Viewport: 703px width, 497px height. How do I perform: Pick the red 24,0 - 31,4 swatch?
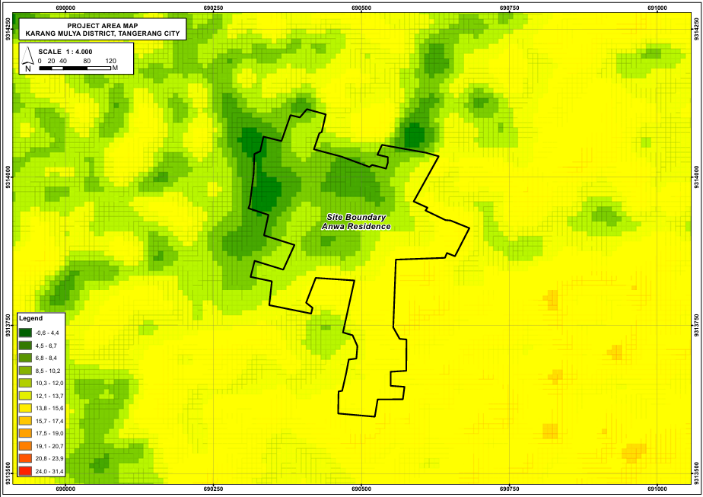[x=25, y=471]
